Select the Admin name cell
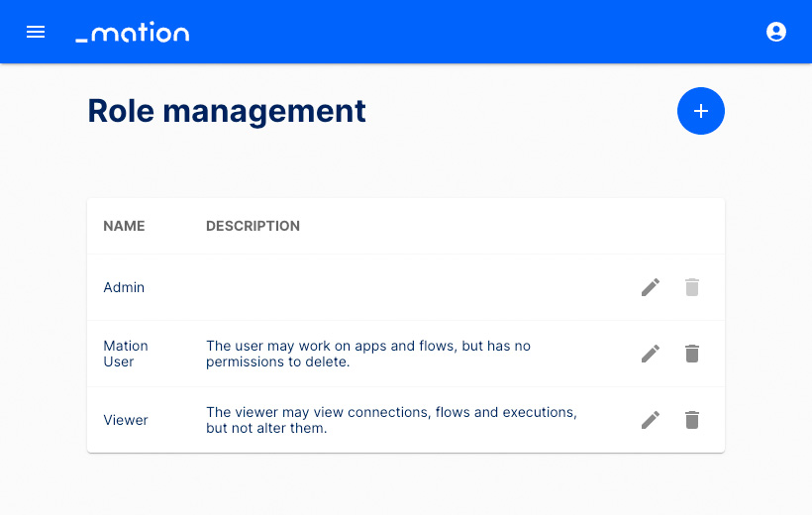Screen dimensions: 812x515 tap(124, 287)
